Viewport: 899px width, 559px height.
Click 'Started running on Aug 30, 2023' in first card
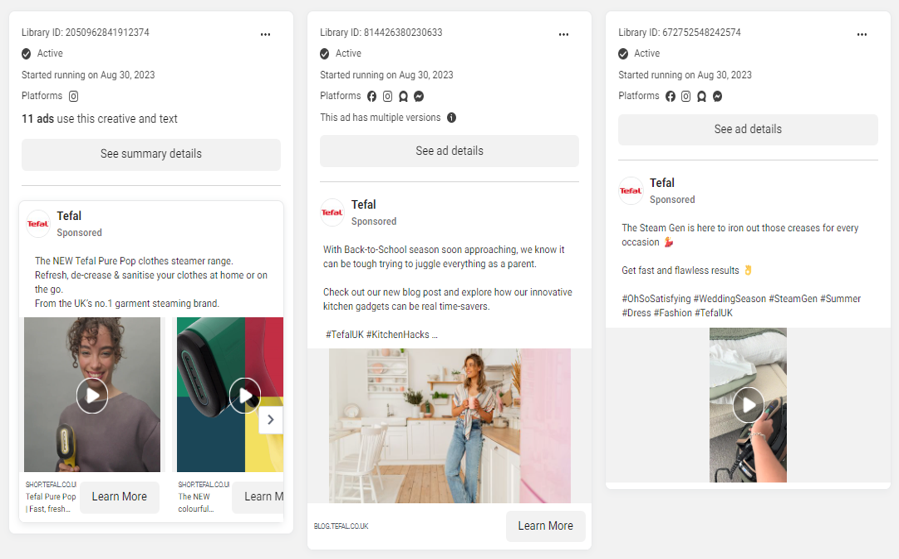tap(88, 75)
